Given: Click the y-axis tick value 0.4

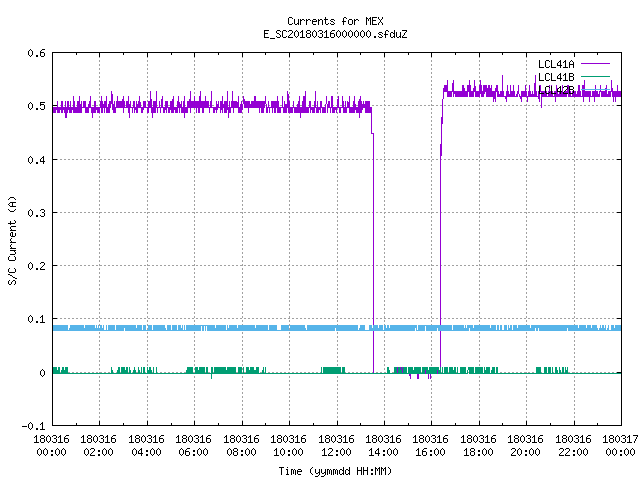Looking at the screenshot, I should tap(36, 160).
